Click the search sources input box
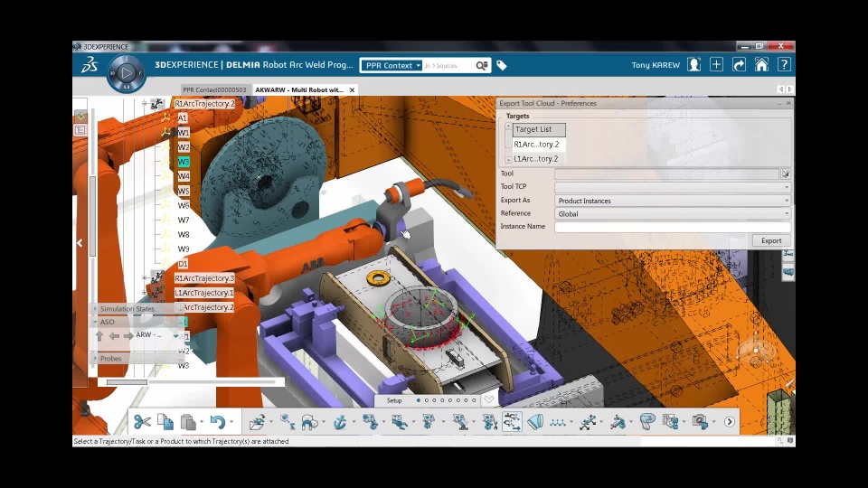 (449, 65)
